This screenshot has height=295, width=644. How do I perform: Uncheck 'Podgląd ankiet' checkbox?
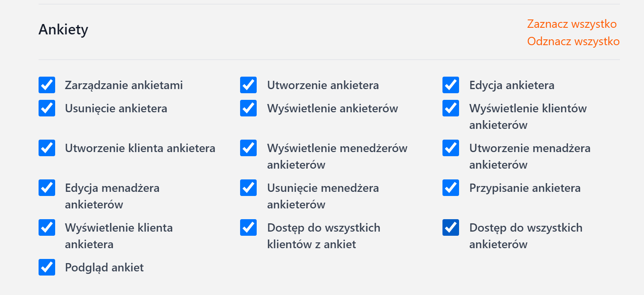coord(47,267)
